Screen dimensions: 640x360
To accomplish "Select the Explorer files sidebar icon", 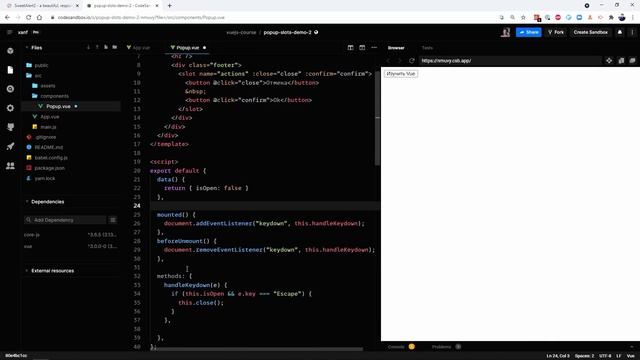I will 10,70.
